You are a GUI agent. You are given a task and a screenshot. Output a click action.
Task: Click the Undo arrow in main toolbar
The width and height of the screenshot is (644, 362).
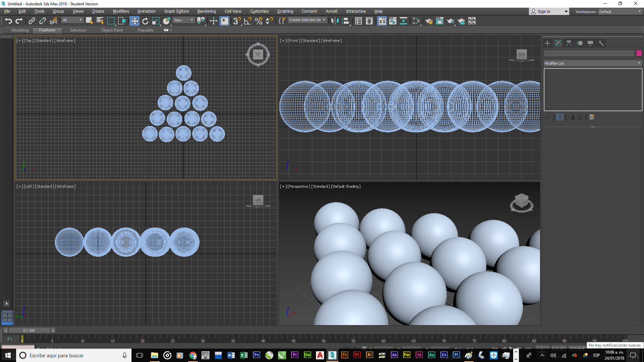pos(8,21)
